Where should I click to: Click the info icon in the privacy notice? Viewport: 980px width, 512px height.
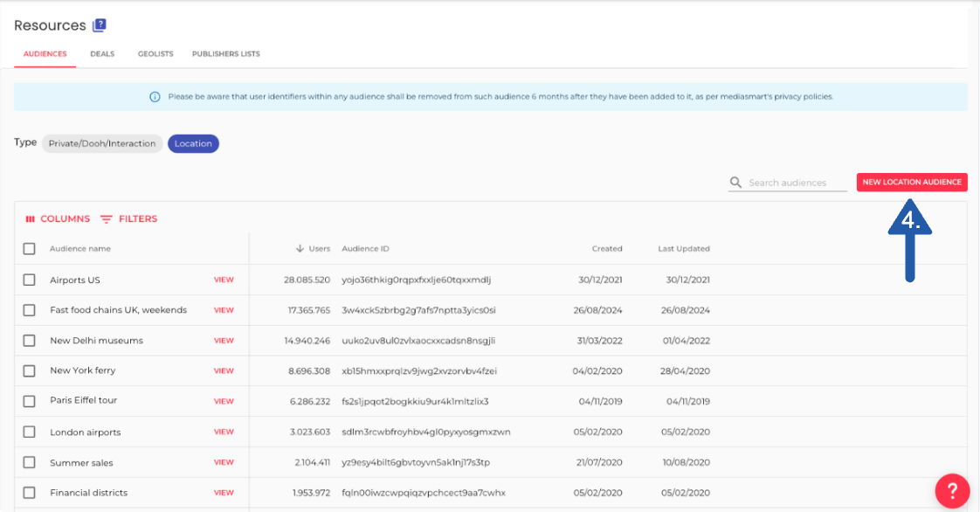(x=155, y=97)
